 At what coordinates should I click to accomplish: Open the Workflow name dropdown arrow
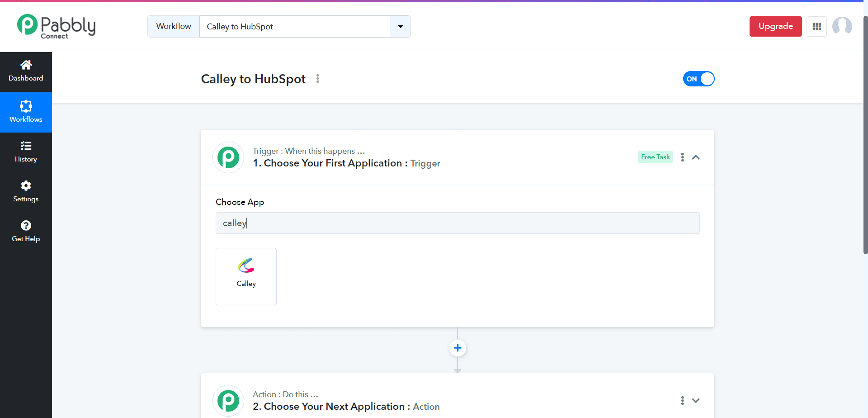[x=400, y=27]
